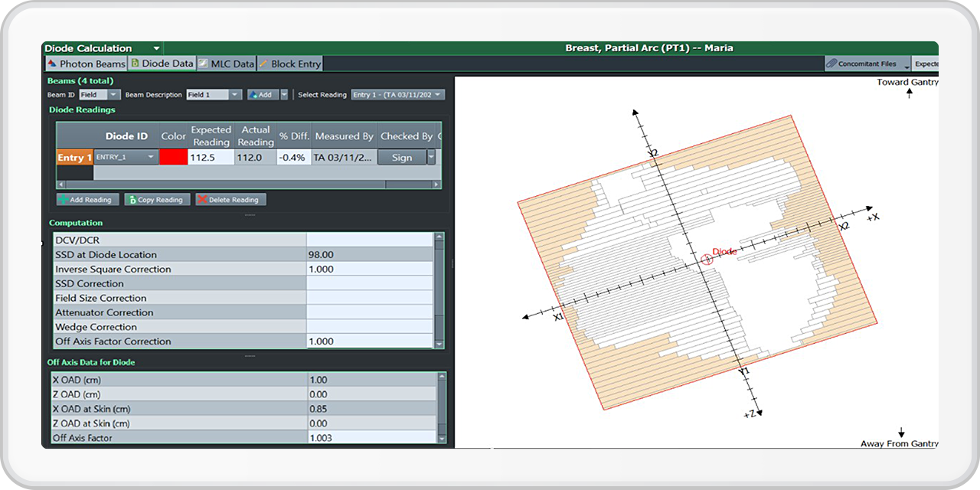
Task: Click the Computation panel scroll down arrow
Action: tap(439, 345)
